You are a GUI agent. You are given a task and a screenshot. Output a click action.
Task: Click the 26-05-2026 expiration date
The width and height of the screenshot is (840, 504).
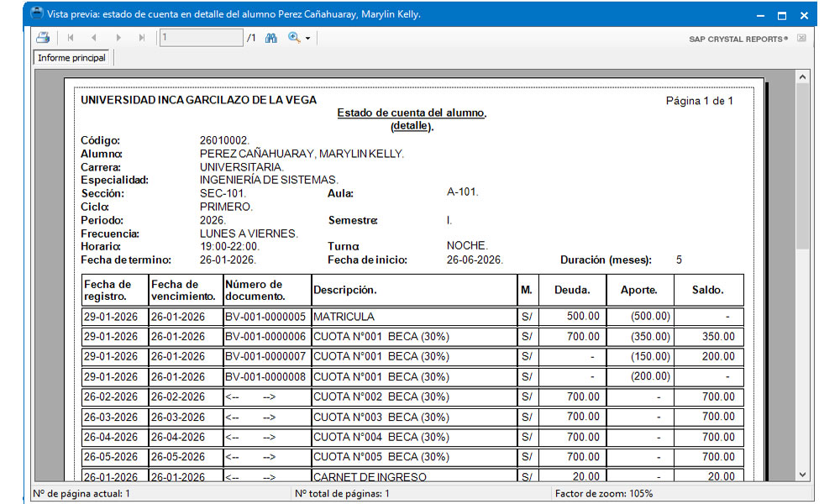178,457
